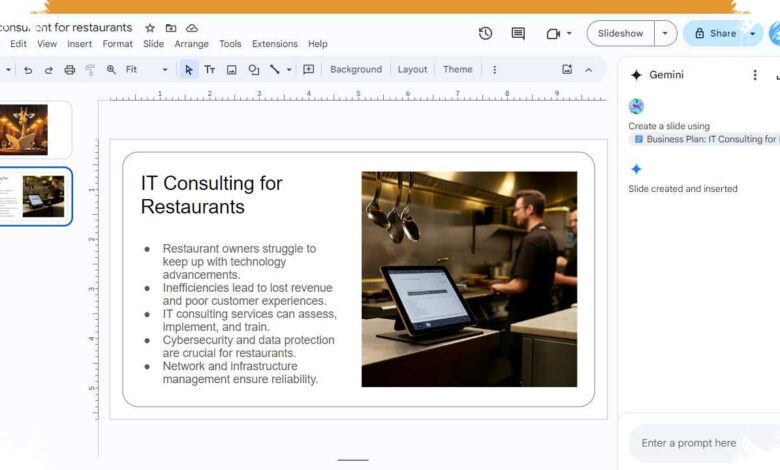Open Slideshow dropdown arrow

(x=665, y=33)
